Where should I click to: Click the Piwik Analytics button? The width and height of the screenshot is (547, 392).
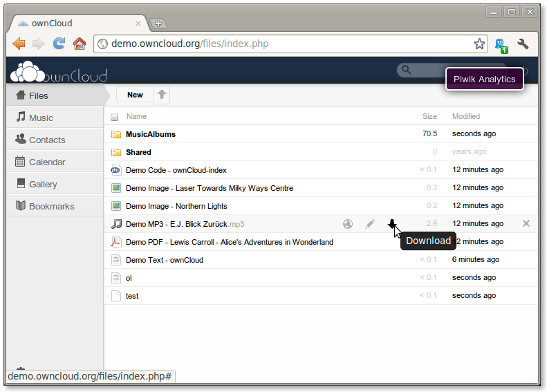(x=485, y=79)
